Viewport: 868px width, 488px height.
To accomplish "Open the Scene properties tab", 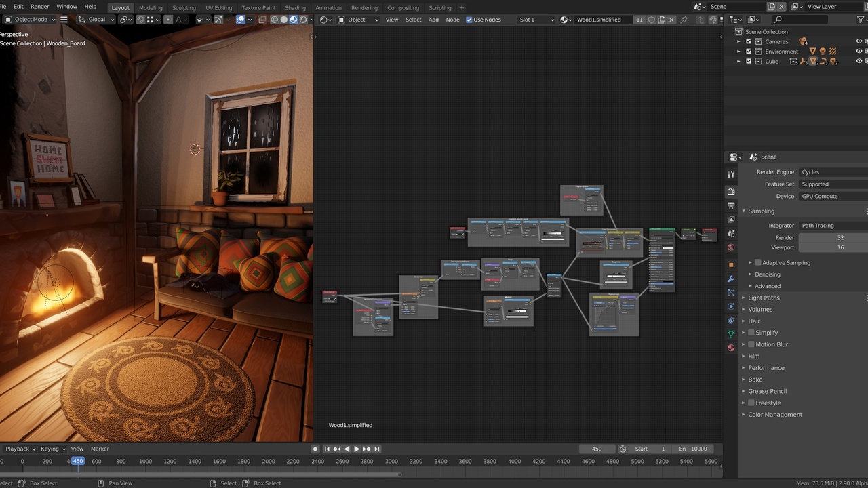I will [x=731, y=232].
